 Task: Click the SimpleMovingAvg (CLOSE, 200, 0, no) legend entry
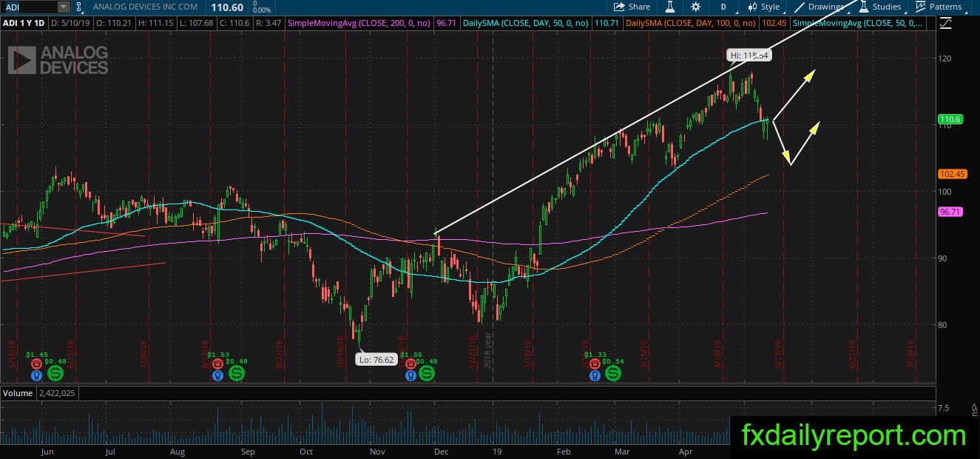click(x=360, y=24)
